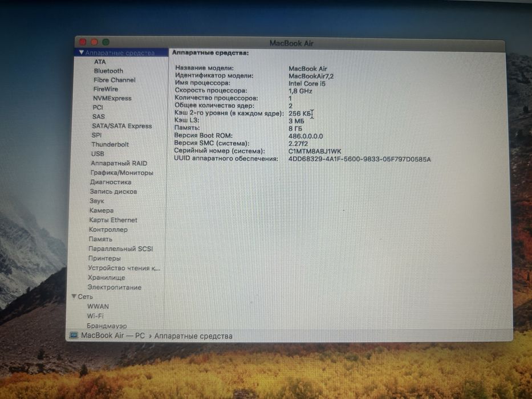Select NVMExpress in the sidebar
Screen dimensions: 532x399
tap(112, 99)
